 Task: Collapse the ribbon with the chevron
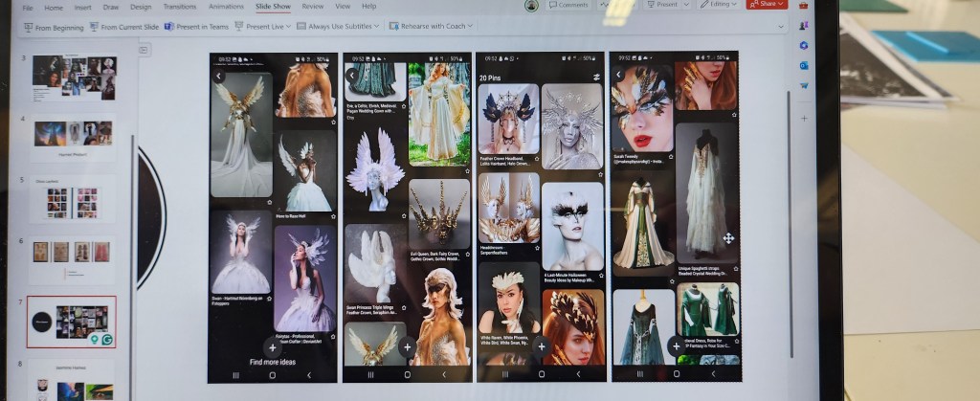(x=779, y=27)
